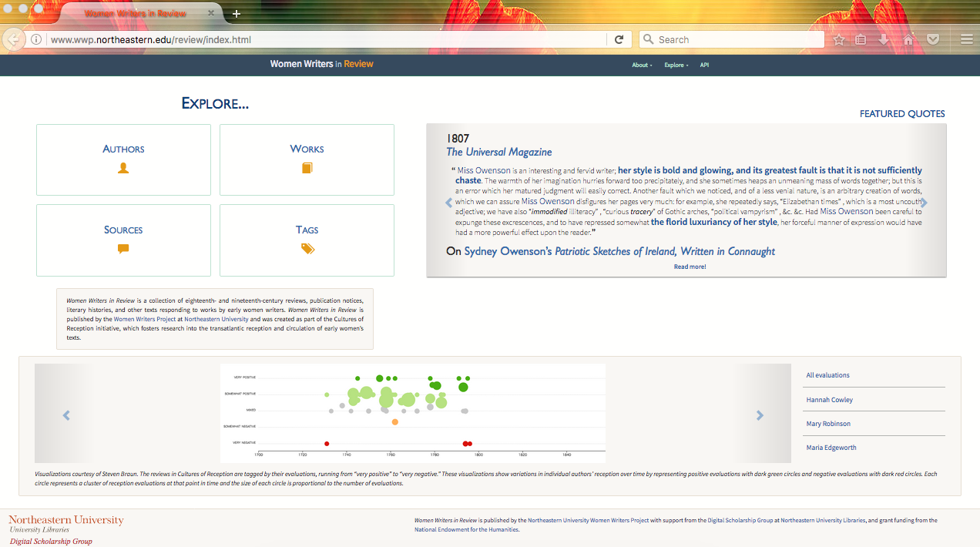Click the Women Writers in Review logo
The image size is (980, 547).
pos(321,64)
